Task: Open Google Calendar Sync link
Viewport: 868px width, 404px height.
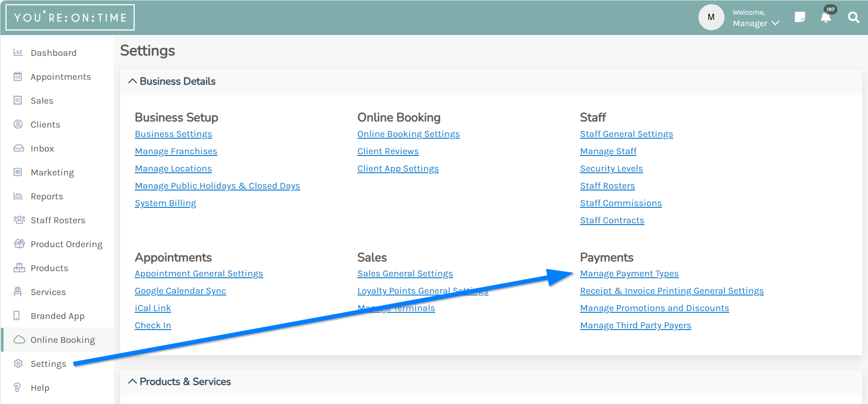Action: (x=180, y=291)
